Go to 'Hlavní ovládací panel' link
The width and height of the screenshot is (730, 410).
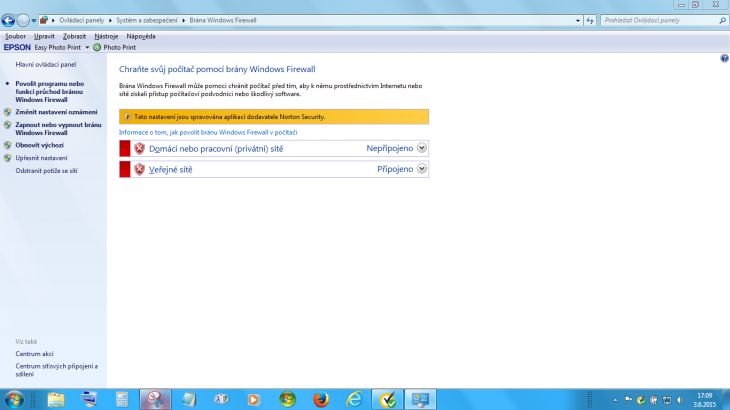46,65
